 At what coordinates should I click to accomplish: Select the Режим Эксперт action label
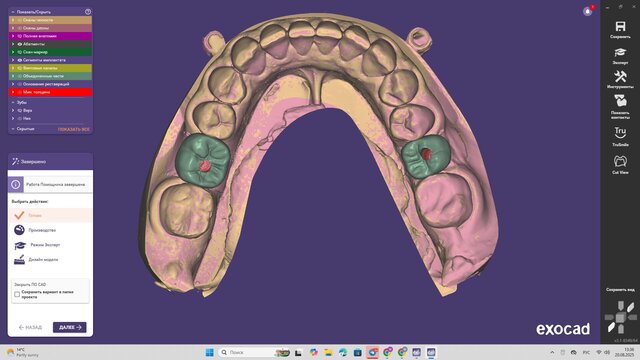point(45,245)
